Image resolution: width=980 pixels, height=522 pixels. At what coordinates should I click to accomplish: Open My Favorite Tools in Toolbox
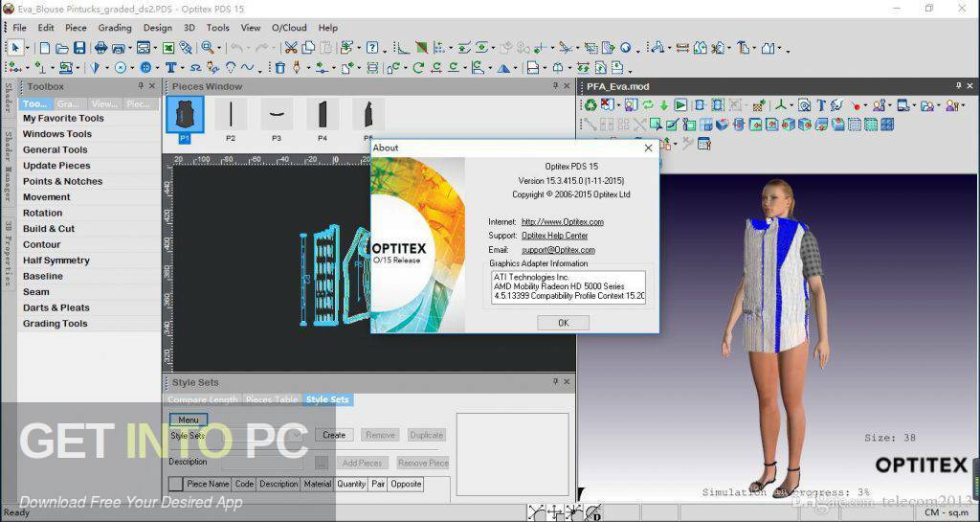coord(63,118)
